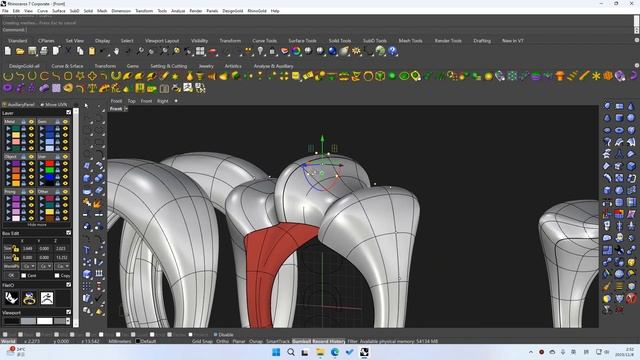Click the lock objects icon
Image resolution: width=640 pixels, height=360 pixels.
(x=272, y=51)
